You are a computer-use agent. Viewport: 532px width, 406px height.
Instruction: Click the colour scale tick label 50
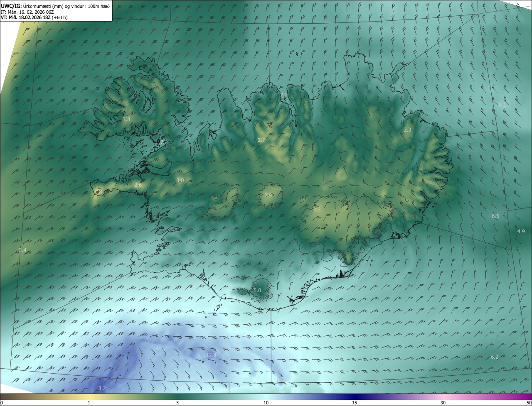(529, 403)
